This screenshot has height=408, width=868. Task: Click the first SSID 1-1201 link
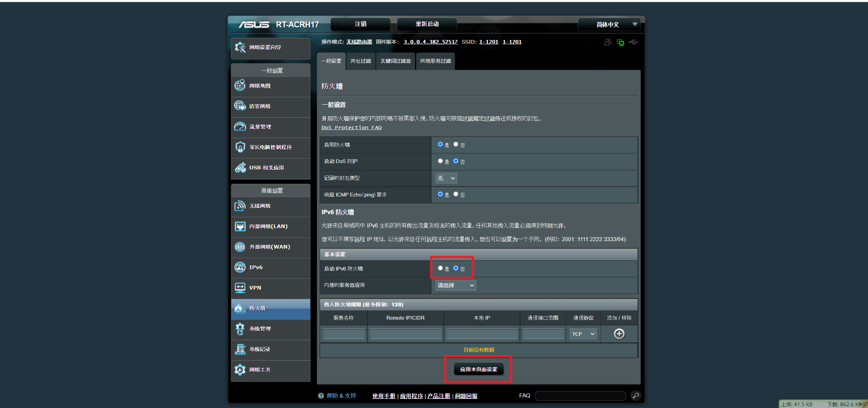point(489,42)
